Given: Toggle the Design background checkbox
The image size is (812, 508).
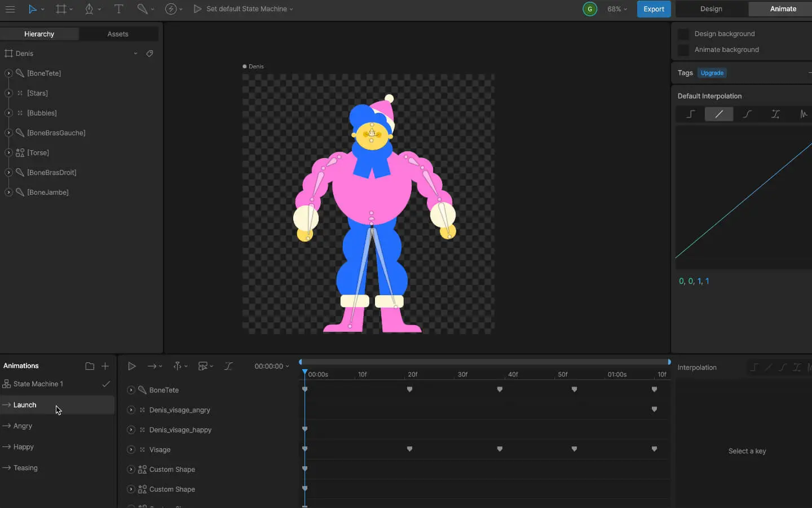Looking at the screenshot, I should coord(683,34).
